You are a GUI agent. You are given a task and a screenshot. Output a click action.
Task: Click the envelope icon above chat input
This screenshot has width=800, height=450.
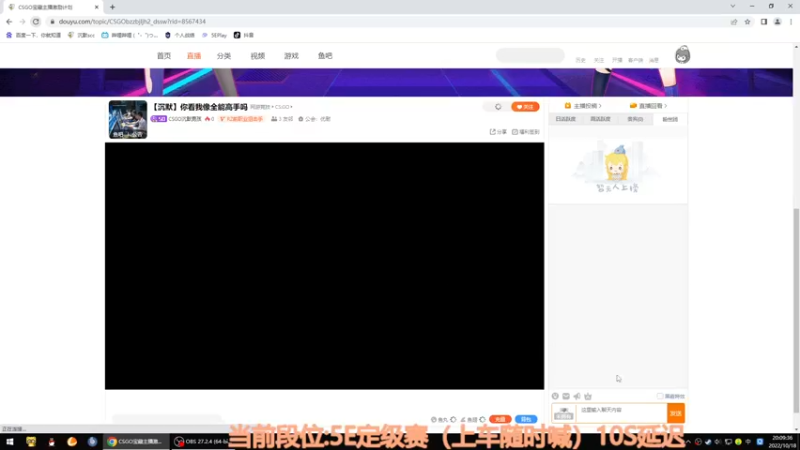[566, 396]
